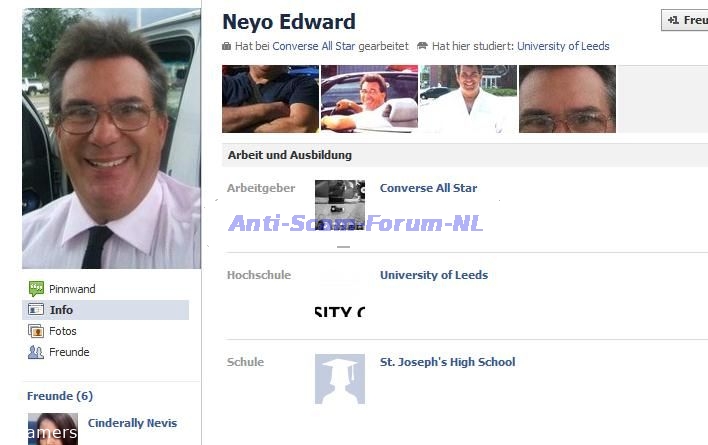The height and width of the screenshot is (445, 708).
Task: Click University of Leeds under Hochschule
Action: 434,275
